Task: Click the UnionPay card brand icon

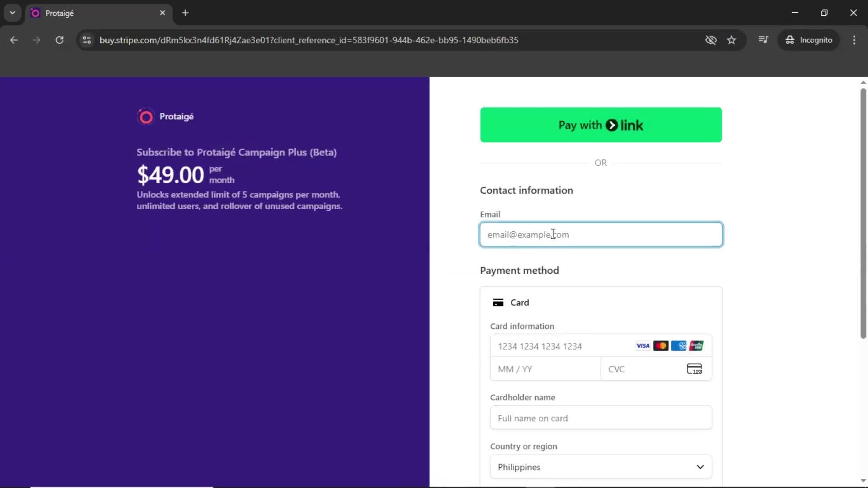Action: pyautogui.click(x=697, y=346)
